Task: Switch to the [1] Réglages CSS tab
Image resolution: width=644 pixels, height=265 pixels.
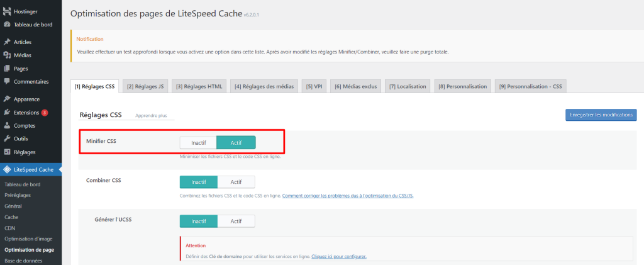Action: (x=95, y=87)
